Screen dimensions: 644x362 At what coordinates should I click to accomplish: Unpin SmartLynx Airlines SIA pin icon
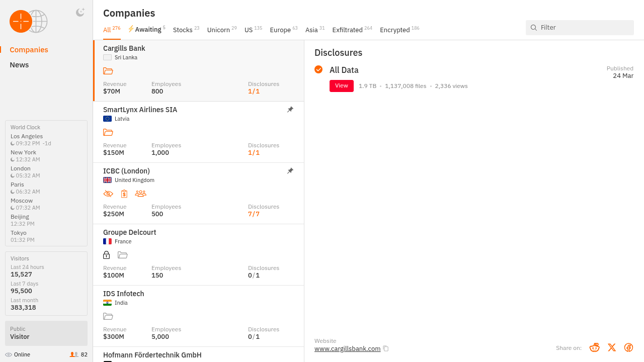click(x=290, y=110)
